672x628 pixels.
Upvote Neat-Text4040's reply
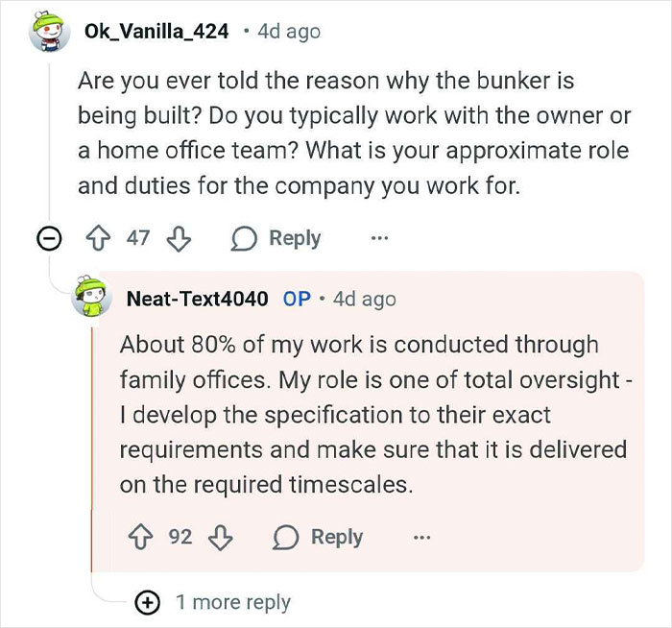[144, 537]
